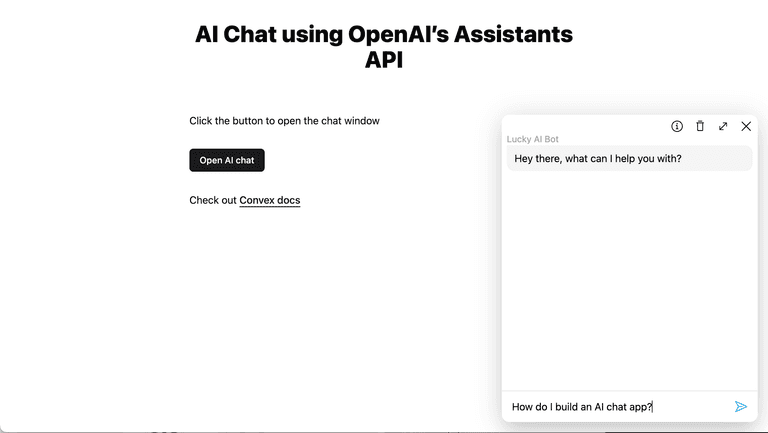Follow the 'Convex docs' link
Image resolution: width=768 pixels, height=433 pixels.
[270, 200]
